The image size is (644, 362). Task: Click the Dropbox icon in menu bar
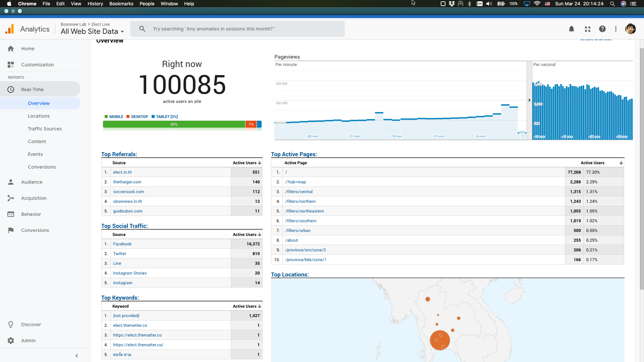tap(452, 4)
